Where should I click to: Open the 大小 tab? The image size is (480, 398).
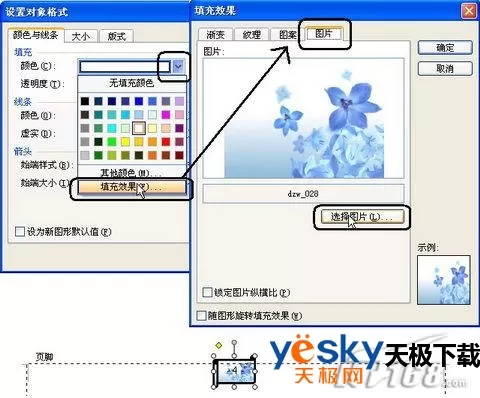tap(81, 36)
